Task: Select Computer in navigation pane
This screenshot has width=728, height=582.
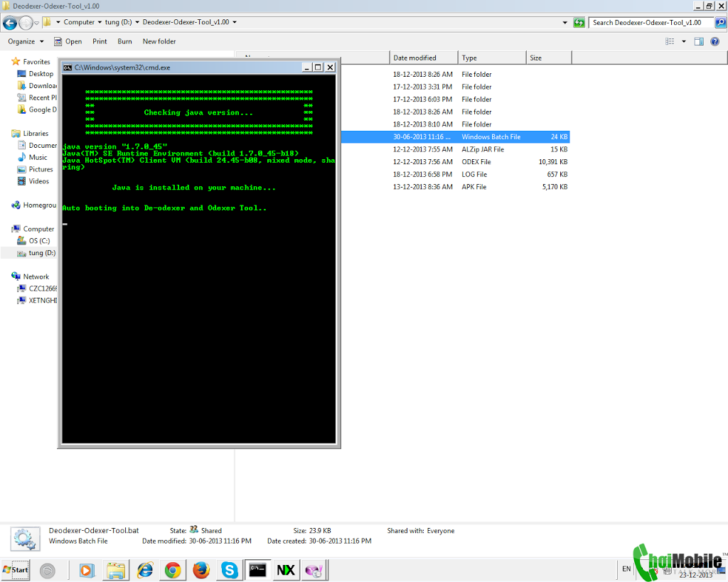Action: pos(33,229)
